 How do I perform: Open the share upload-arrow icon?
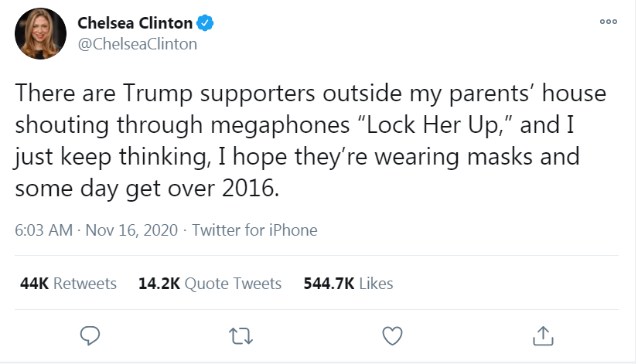pos(543,335)
